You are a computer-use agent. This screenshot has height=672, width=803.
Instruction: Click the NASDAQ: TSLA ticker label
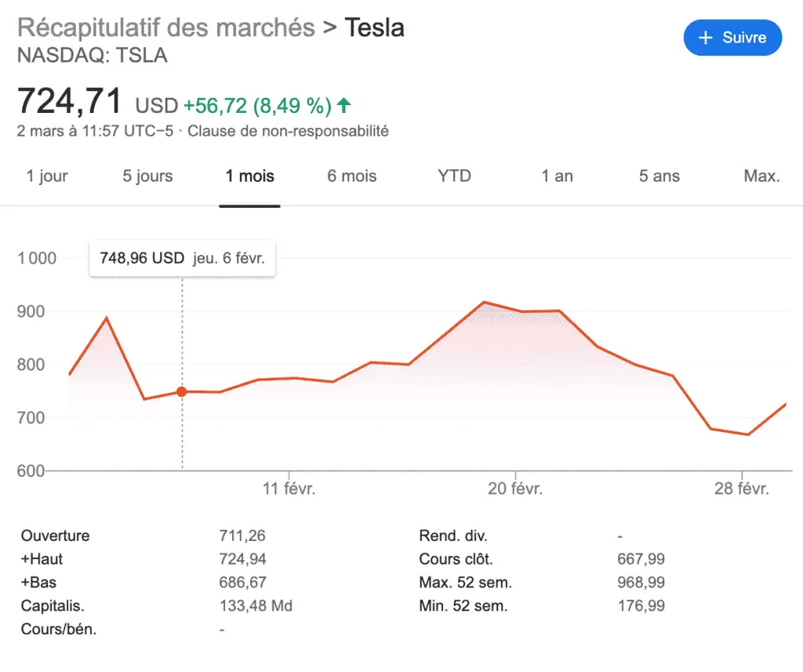pyautogui.click(x=93, y=55)
